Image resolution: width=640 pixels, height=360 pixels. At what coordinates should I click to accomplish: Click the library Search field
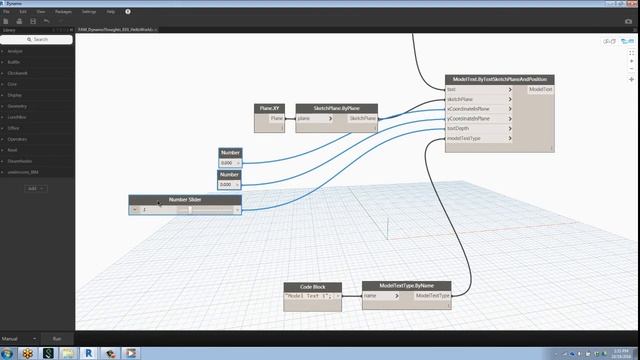37,40
